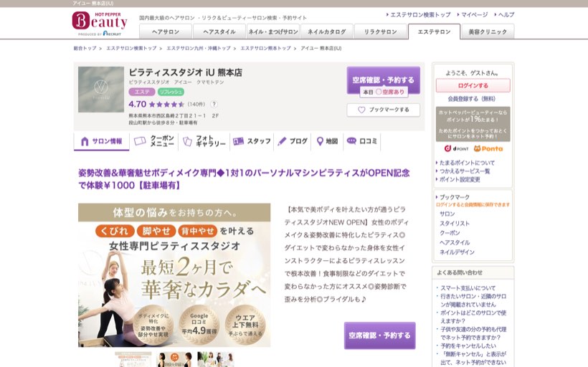Click the 1% points promotion banner
Image resolution: width=588 pixels, height=367 pixels.
(x=473, y=124)
